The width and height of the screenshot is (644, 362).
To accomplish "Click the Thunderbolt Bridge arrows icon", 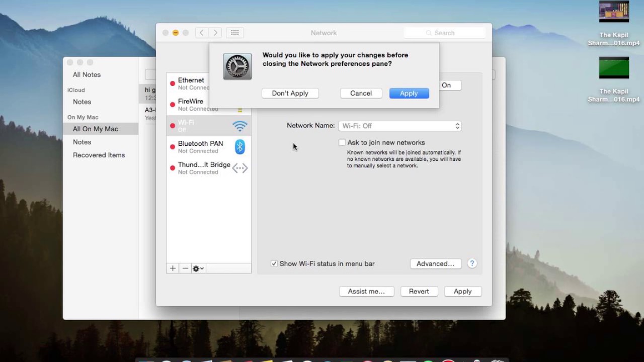I will coord(240,168).
